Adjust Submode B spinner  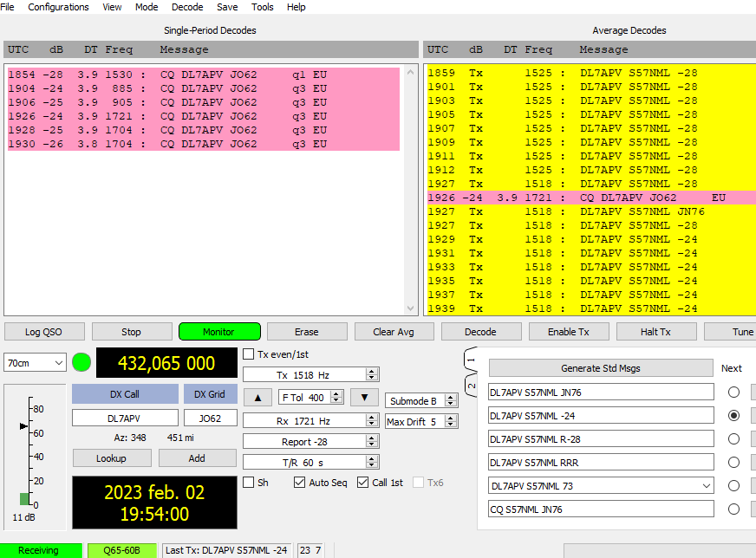click(x=450, y=400)
